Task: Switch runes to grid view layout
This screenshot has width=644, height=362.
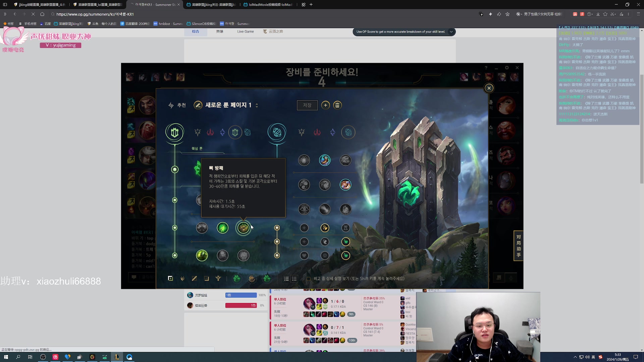Action: point(294,279)
